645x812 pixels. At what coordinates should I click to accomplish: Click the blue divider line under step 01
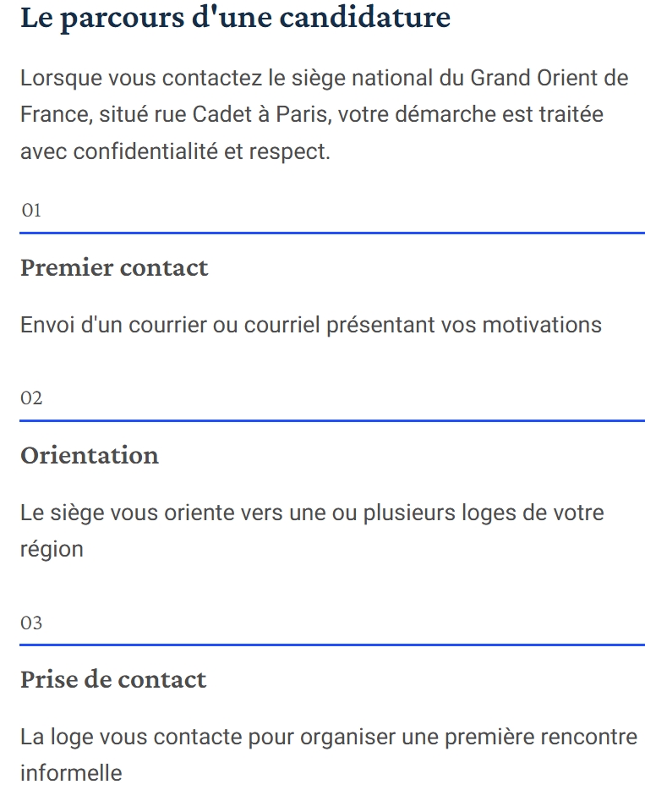331,233
